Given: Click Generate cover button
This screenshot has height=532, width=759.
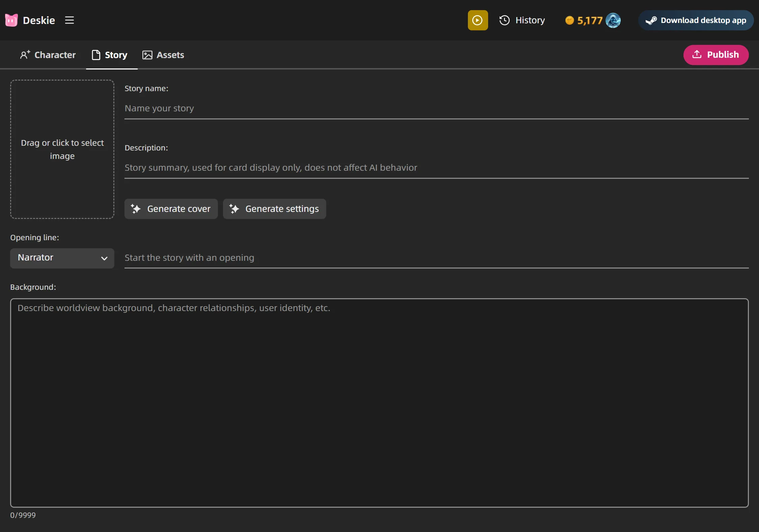Looking at the screenshot, I should 171,209.
